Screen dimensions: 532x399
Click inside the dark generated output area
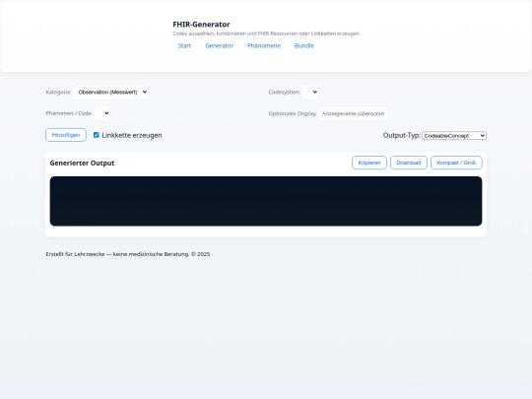[x=266, y=201]
